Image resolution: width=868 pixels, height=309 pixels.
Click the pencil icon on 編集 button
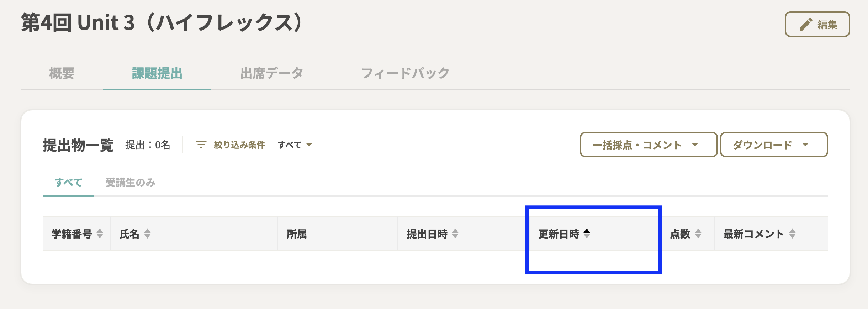coord(806,24)
